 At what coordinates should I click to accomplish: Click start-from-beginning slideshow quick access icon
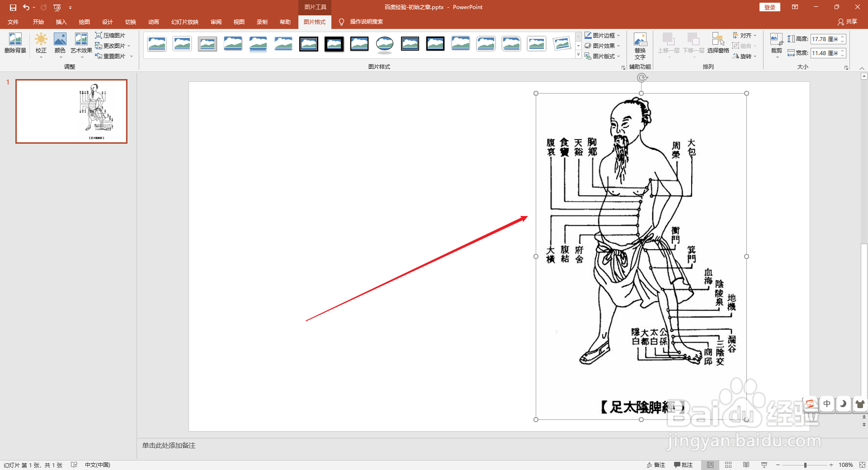[x=57, y=7]
